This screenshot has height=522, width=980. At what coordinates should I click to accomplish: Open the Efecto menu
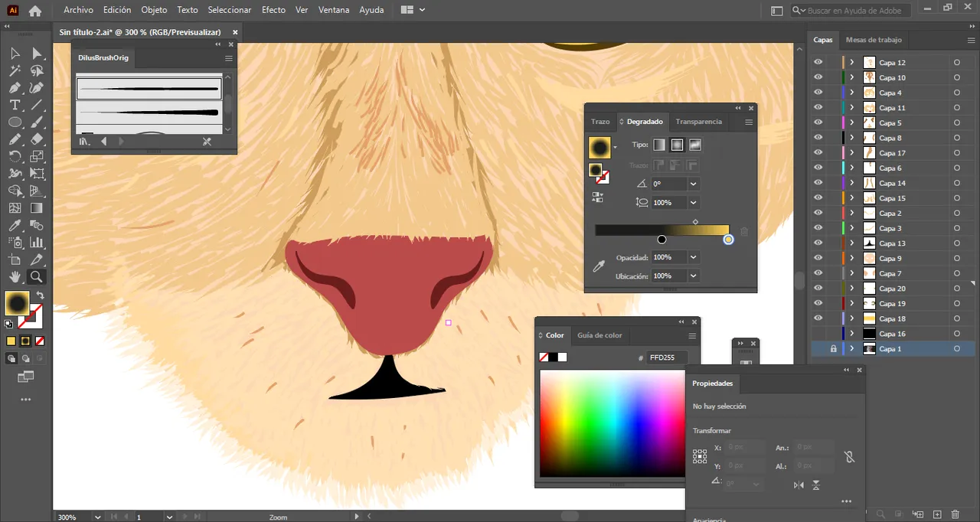(x=273, y=10)
